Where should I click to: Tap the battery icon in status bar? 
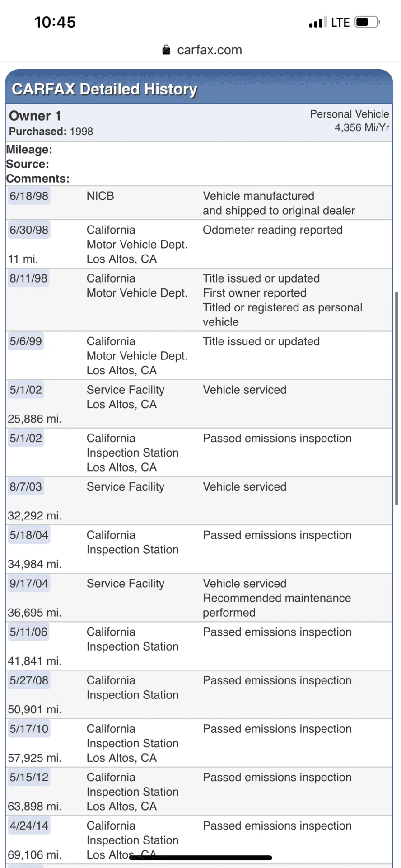coord(367,22)
